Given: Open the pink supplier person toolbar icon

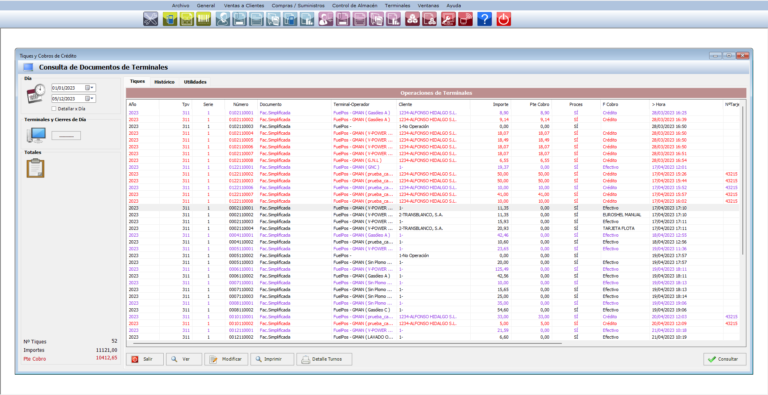Looking at the screenshot, I should [x=326, y=19].
